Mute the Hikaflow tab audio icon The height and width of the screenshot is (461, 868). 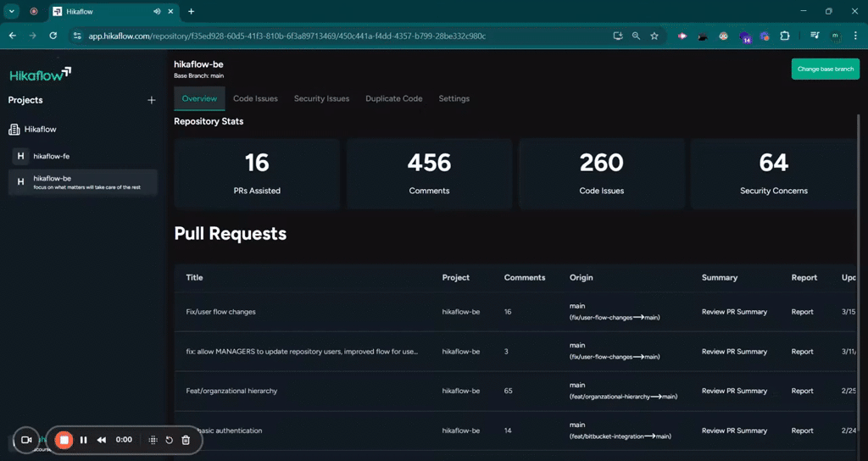click(157, 12)
